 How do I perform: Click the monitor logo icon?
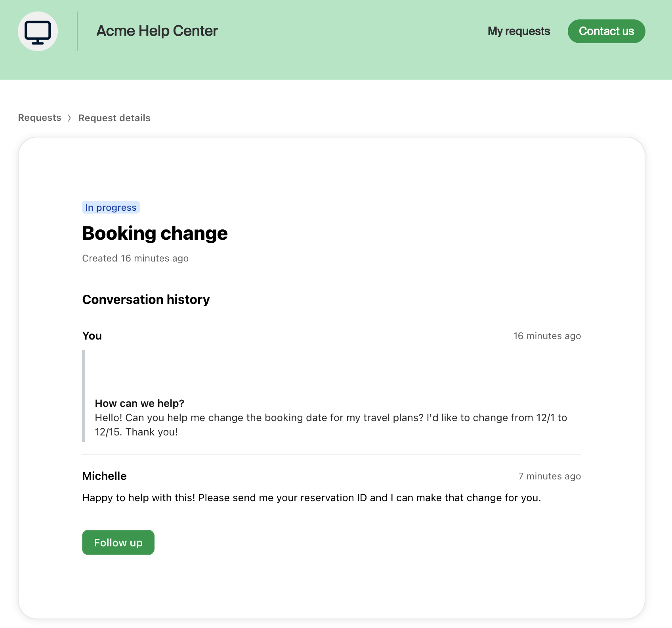point(38,31)
